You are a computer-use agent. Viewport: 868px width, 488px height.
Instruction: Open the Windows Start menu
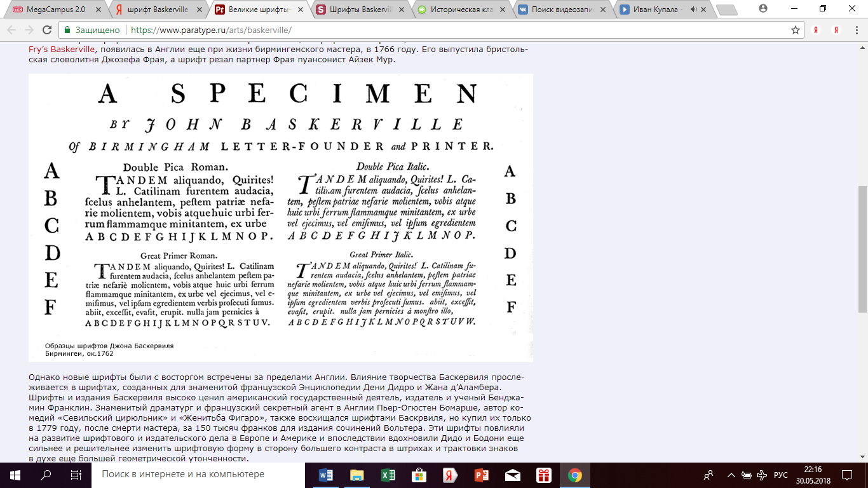coord(15,474)
